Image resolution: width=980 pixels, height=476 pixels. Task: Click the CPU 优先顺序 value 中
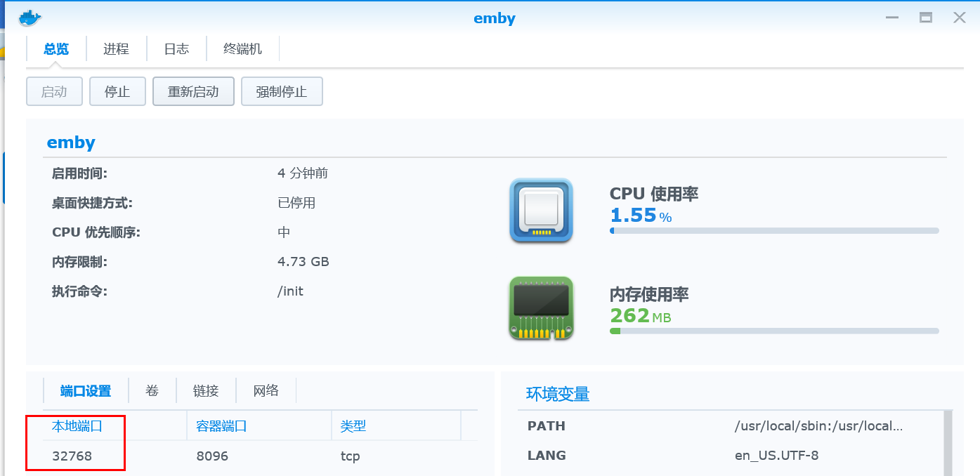pyautogui.click(x=284, y=232)
